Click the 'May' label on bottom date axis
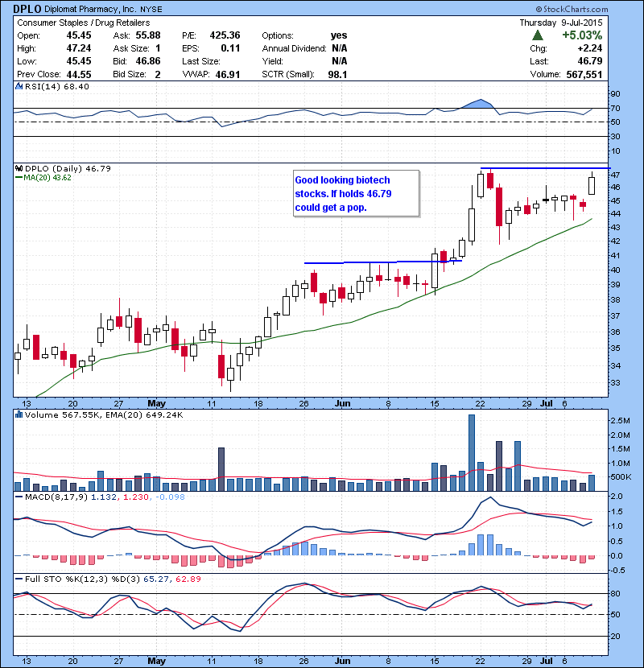 point(156,661)
